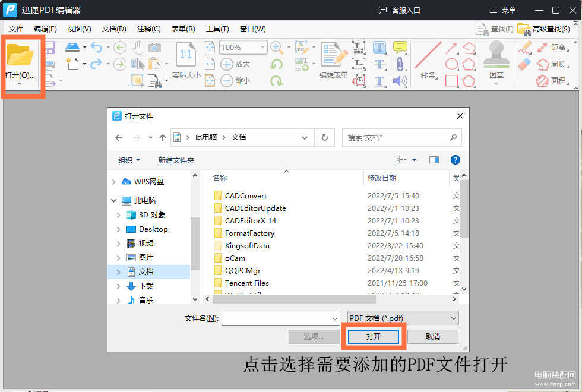Image resolution: width=582 pixels, height=392 pixels.
Task: Open the 视图(V) menu
Action: coord(79,29)
